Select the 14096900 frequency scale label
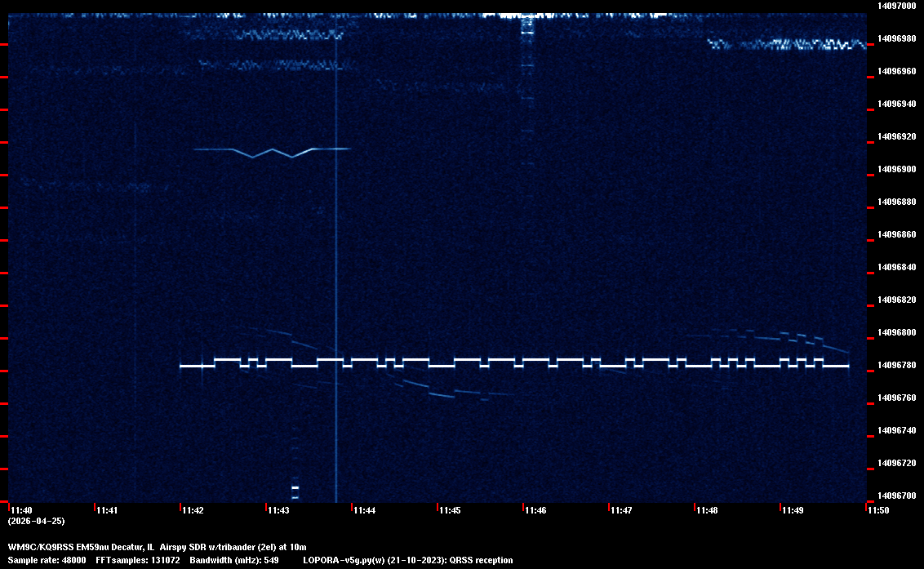Screen dimensions: 924x569 tap(895, 169)
